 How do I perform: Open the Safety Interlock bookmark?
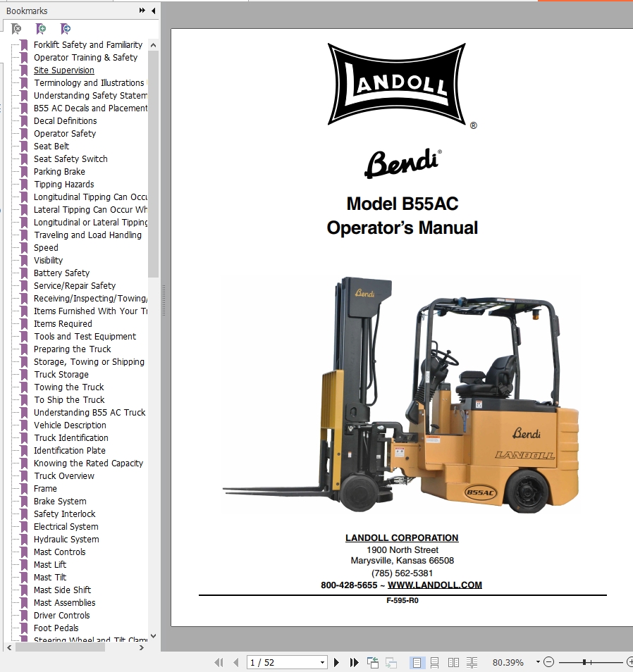pos(64,514)
